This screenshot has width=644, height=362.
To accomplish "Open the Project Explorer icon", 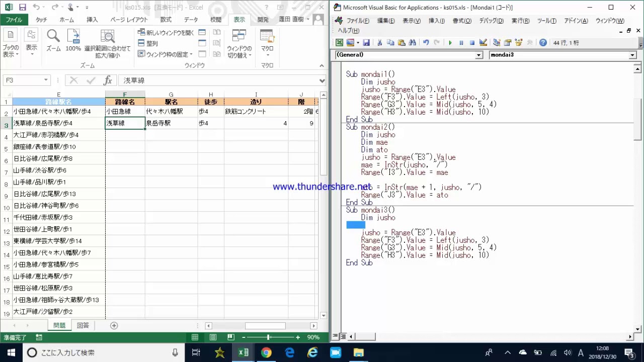I will [497, 43].
